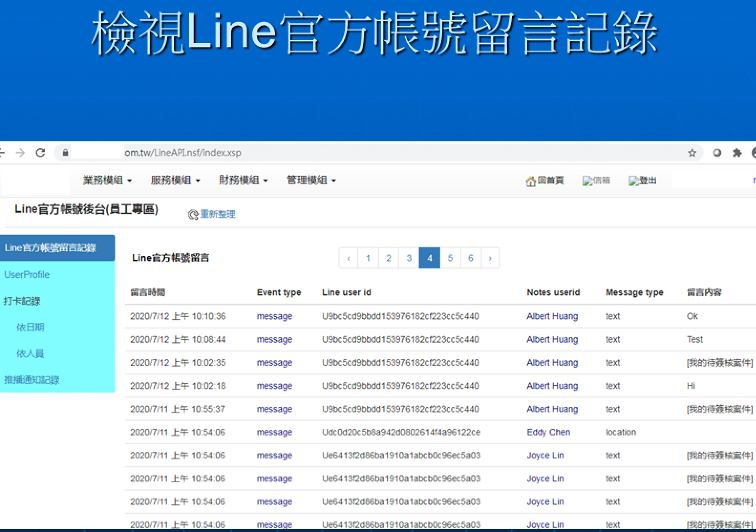Screen dimensions: 756x532
Task: Go forward with the browser arrow
Action: click(20, 153)
